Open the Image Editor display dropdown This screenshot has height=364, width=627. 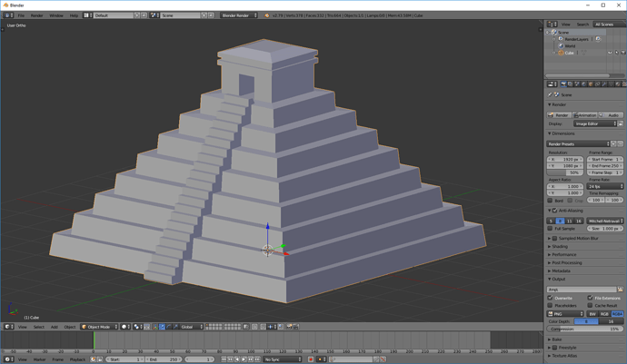pos(595,123)
